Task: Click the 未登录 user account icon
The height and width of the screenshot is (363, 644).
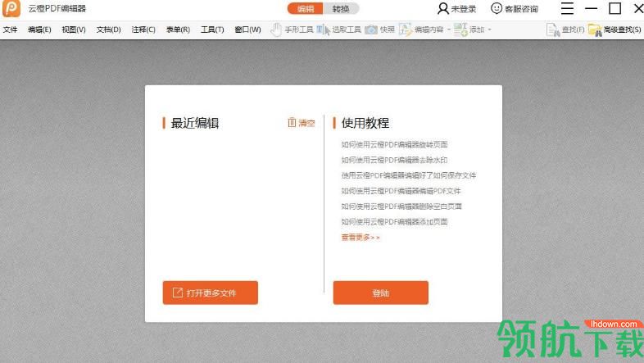Action: 443,9
